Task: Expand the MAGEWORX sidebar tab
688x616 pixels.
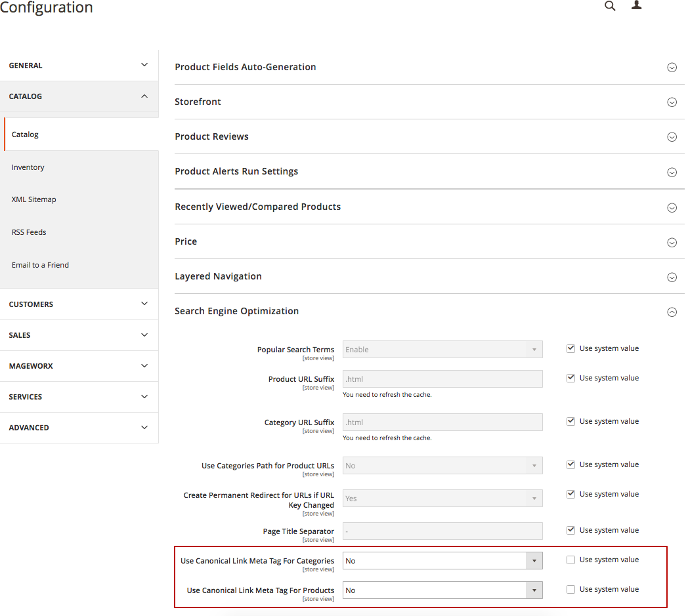Action: pos(79,365)
